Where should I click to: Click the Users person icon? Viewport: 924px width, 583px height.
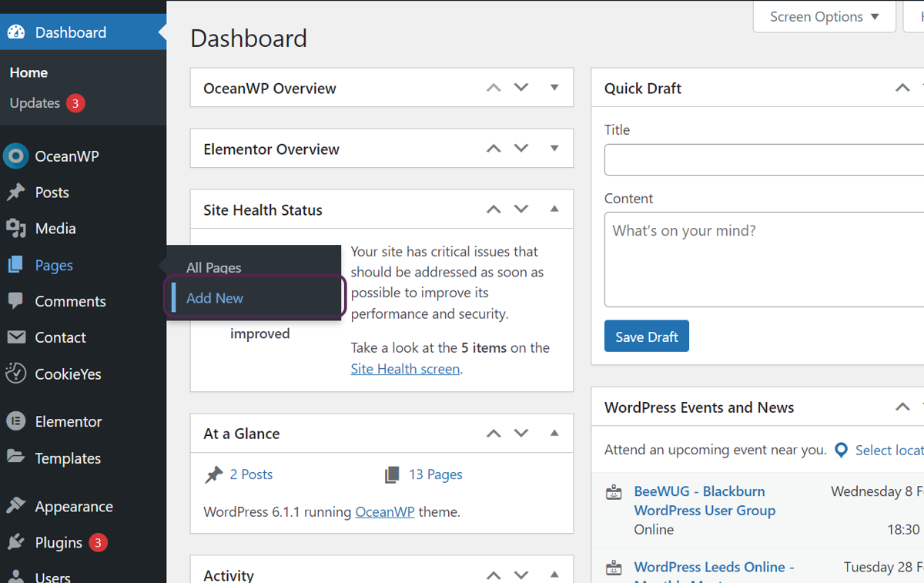[x=16, y=576]
